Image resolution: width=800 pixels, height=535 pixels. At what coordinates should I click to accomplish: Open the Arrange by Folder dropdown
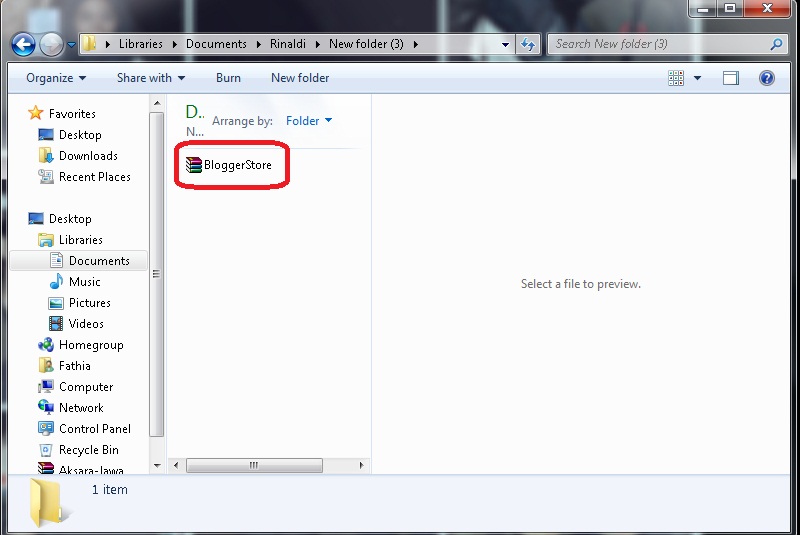[309, 120]
